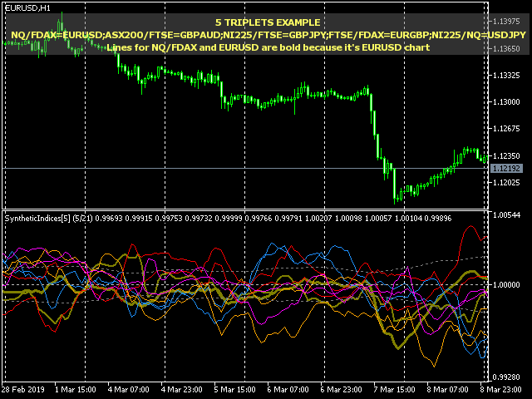Click the SyntheticIndices[5] (5/21) indicator label

coord(48,219)
